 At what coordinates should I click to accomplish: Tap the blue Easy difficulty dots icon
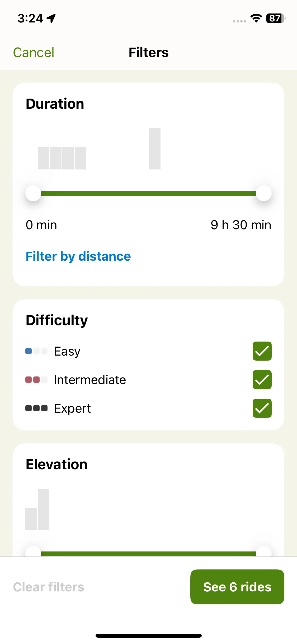36,351
